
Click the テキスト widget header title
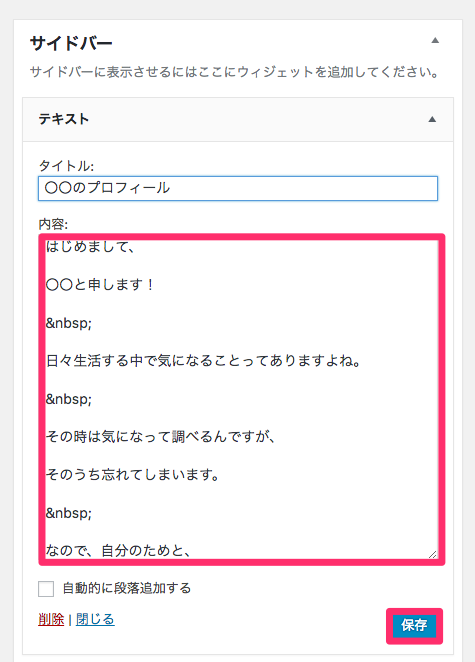click(64, 119)
